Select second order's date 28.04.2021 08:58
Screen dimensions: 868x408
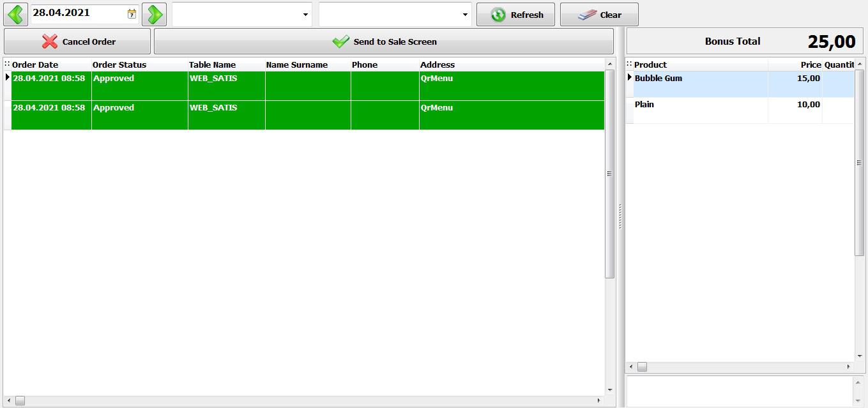[51, 115]
